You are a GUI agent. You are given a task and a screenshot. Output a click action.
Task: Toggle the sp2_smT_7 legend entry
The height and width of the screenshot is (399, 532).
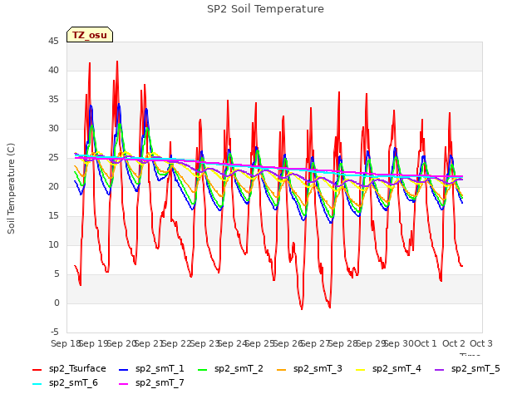point(151,382)
